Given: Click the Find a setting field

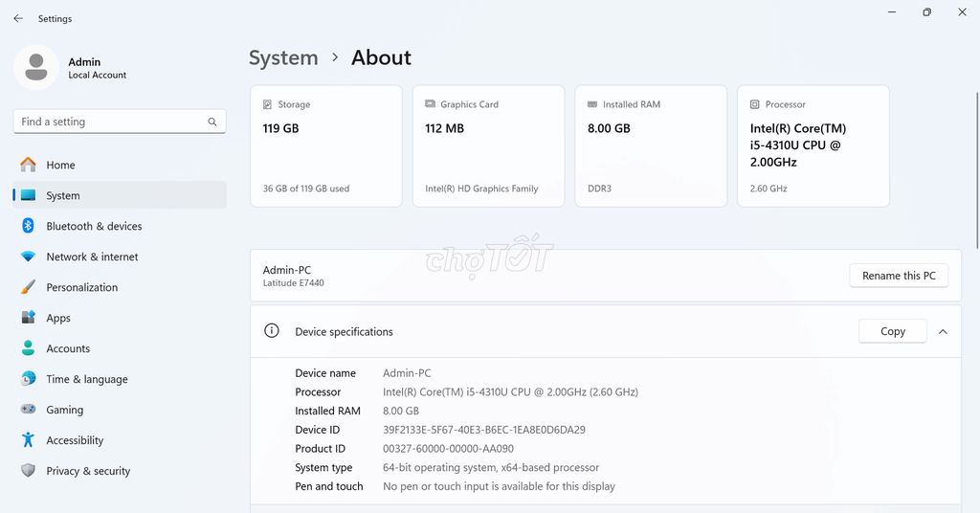Looking at the screenshot, I should pos(120,122).
